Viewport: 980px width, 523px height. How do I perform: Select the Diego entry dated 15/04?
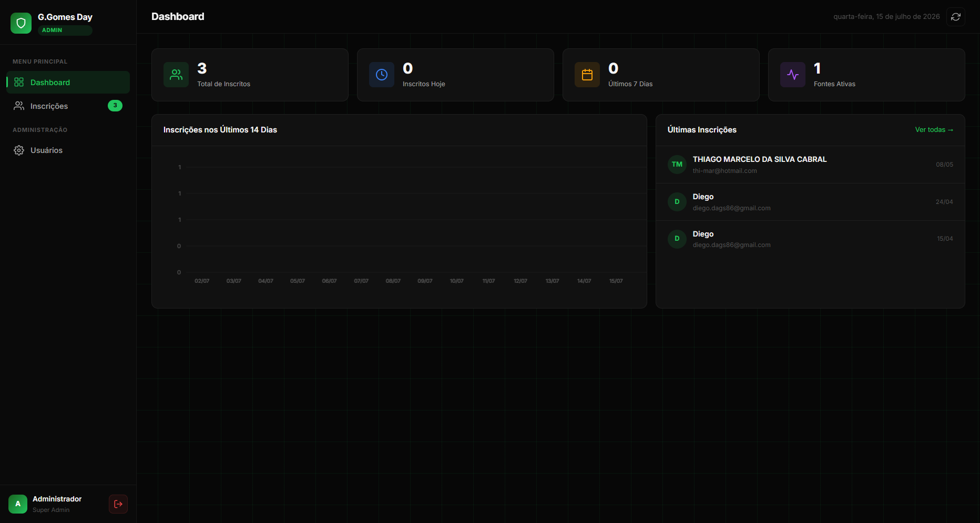tap(810, 239)
